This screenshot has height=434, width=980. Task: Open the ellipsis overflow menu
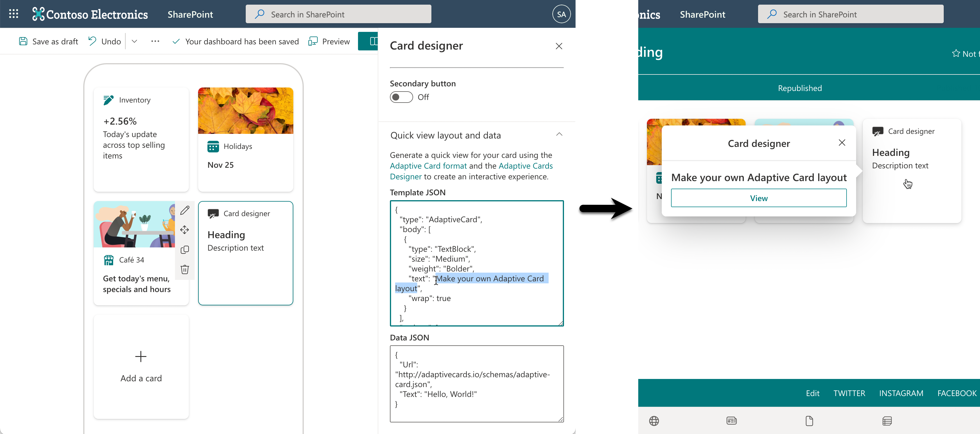click(x=155, y=41)
